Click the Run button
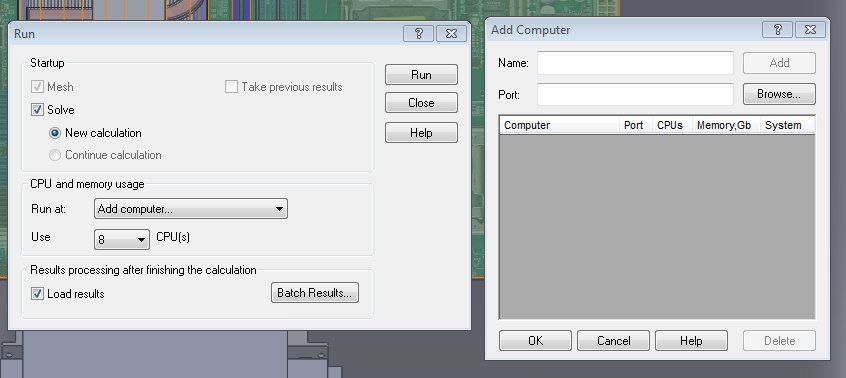Screen dimensions: 846x378 click(x=421, y=74)
